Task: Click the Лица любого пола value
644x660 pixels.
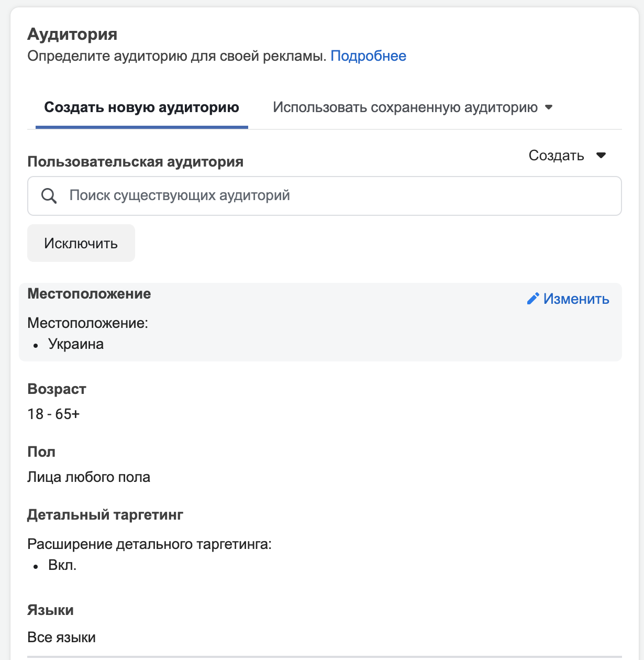Action: [88, 477]
